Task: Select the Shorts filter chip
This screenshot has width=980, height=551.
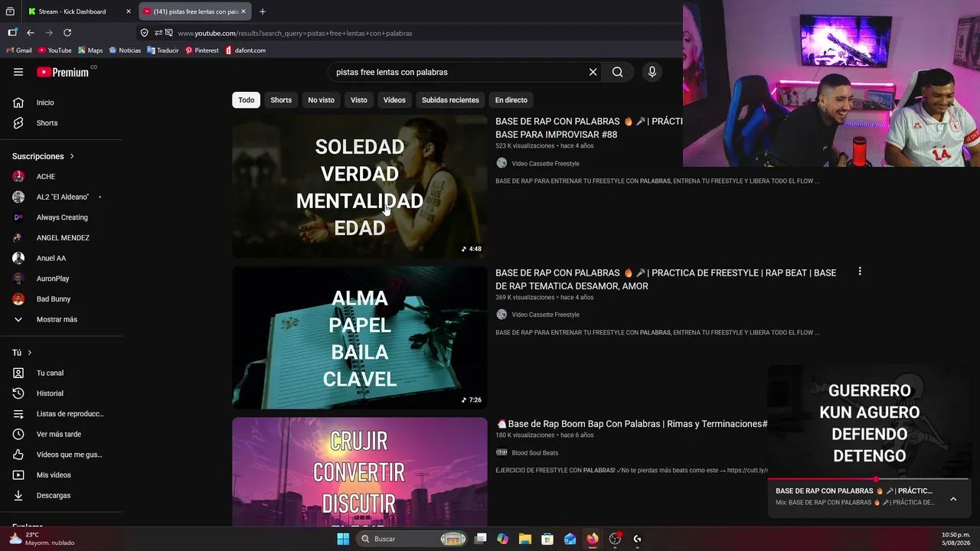Action: coord(281,100)
